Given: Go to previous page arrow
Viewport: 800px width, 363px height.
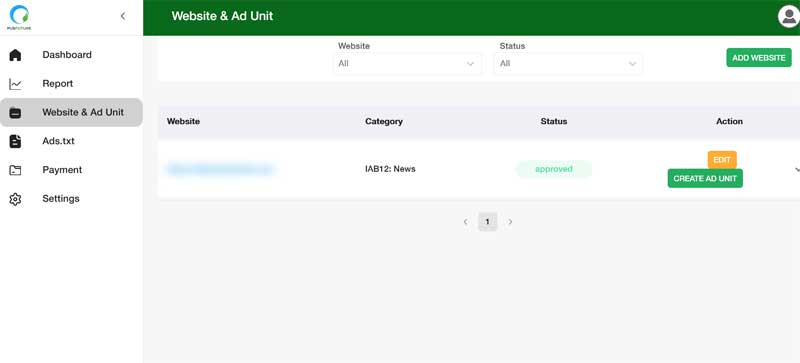Looking at the screenshot, I should (x=465, y=222).
